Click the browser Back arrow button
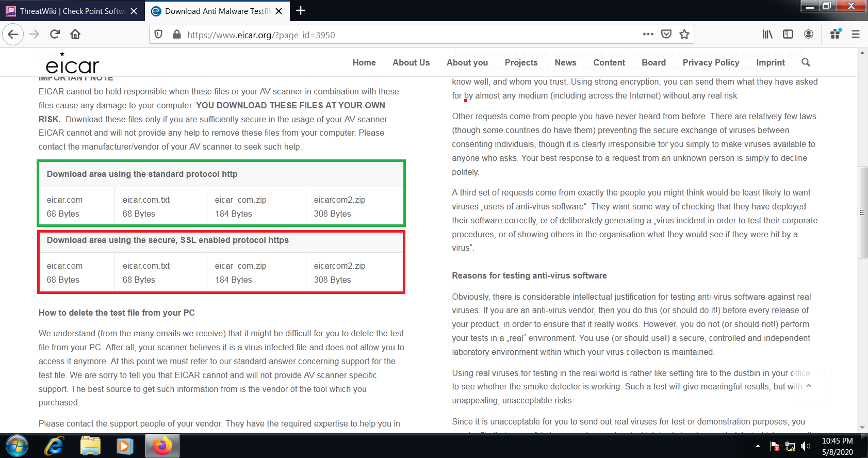The image size is (868, 458). (x=13, y=35)
